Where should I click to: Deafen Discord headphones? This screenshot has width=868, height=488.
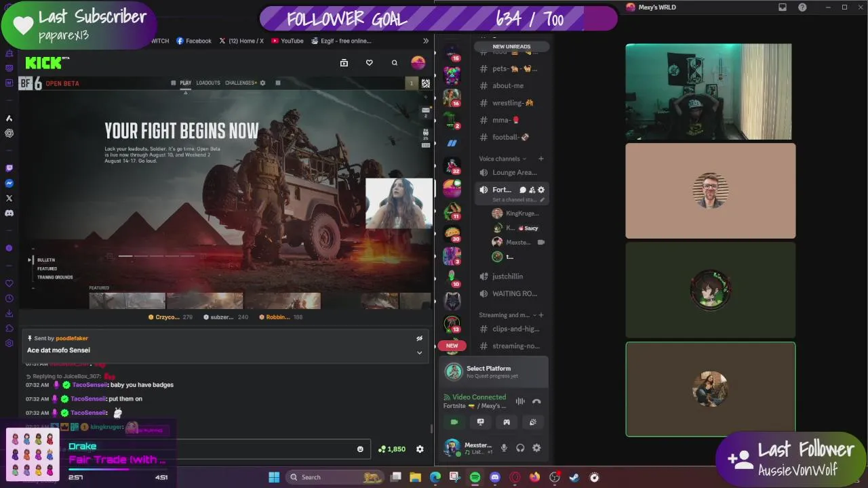click(520, 448)
